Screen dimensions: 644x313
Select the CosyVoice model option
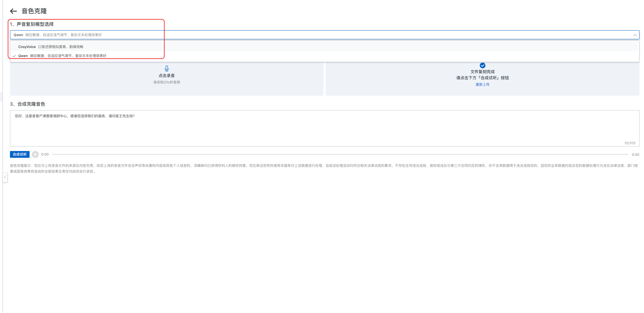click(324, 47)
